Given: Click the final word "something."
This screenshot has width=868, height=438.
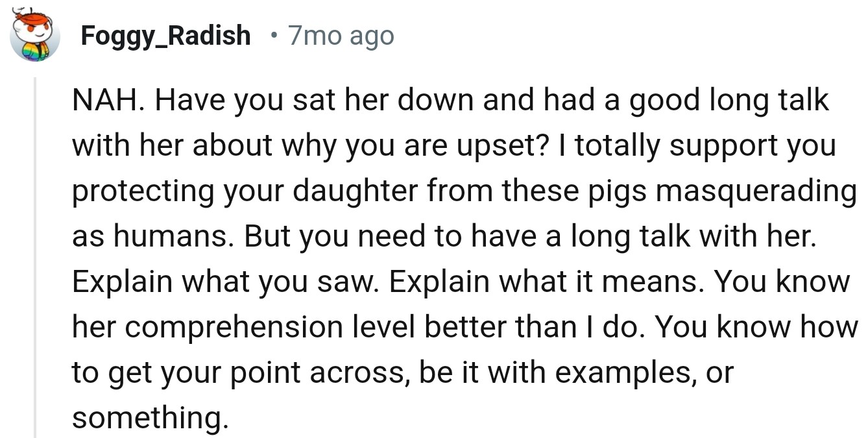Looking at the screenshot, I should [x=150, y=419].
